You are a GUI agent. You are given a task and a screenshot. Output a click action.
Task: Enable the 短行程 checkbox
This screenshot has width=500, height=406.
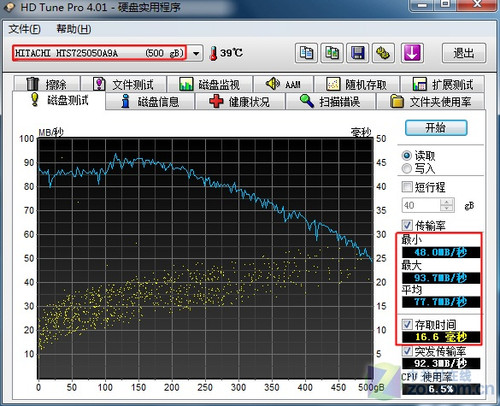point(407,187)
